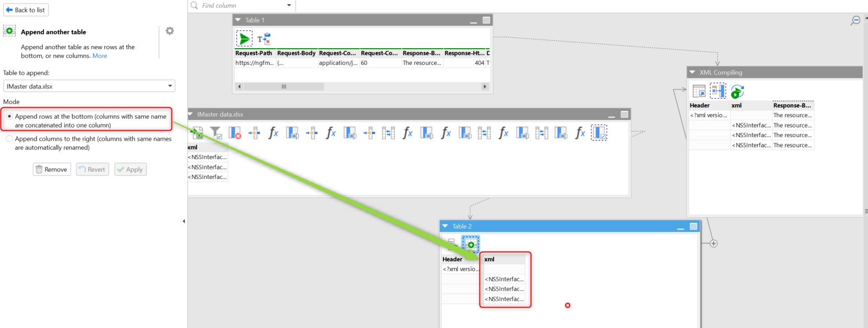Screen dimensions: 868x328
Task: Select the xml column header in IMaster data.xlsx
Action: (x=208, y=147)
